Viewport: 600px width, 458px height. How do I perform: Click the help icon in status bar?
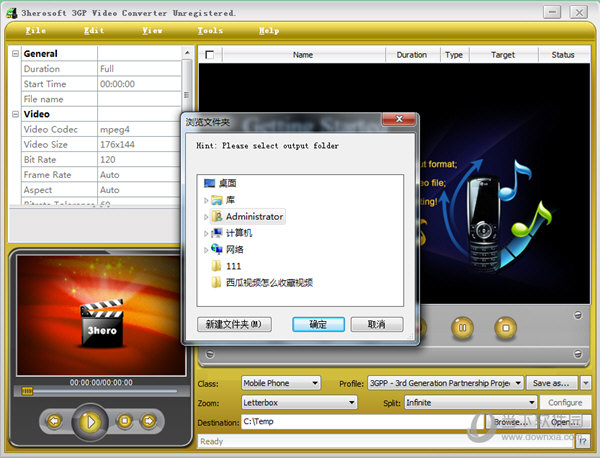click(582, 442)
